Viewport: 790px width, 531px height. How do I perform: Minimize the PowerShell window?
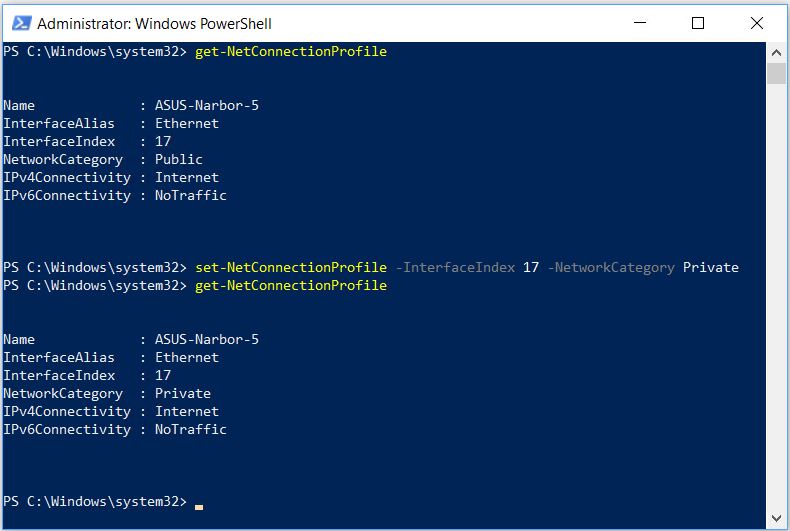click(640, 23)
